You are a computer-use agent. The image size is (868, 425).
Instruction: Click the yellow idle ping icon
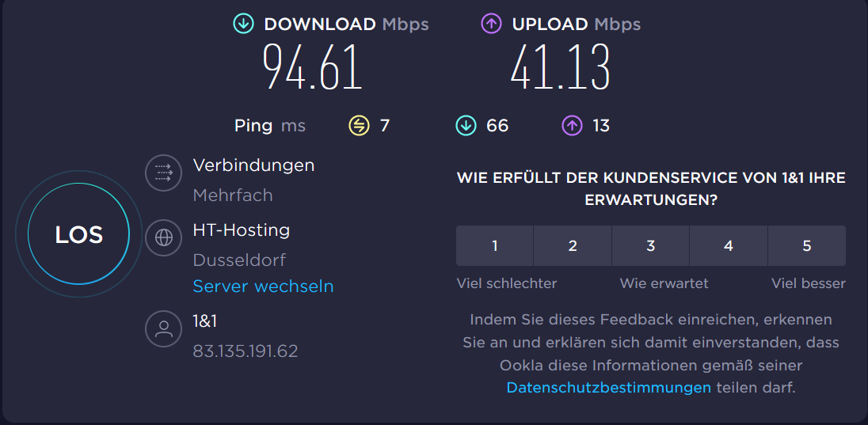pos(359,125)
